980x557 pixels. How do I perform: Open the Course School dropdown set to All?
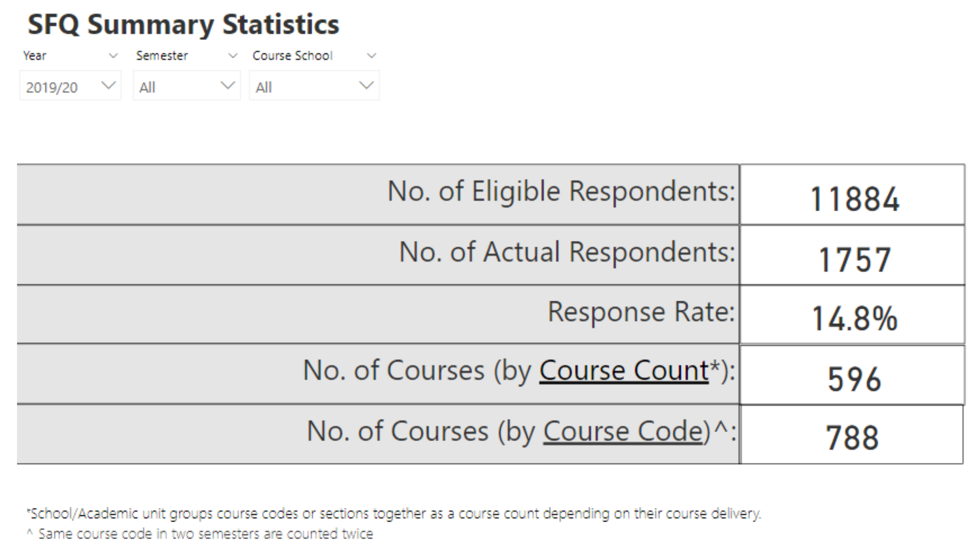pyautogui.click(x=314, y=86)
